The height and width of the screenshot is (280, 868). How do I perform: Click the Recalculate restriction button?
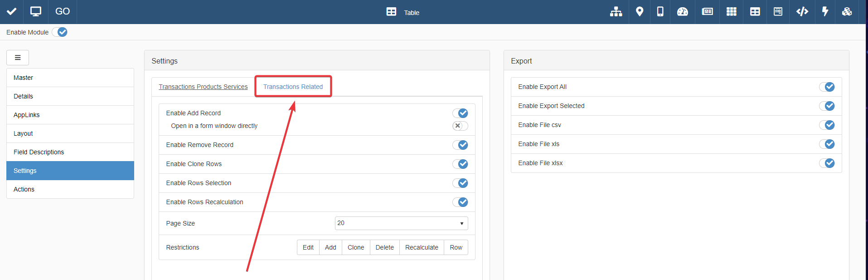coord(421,247)
